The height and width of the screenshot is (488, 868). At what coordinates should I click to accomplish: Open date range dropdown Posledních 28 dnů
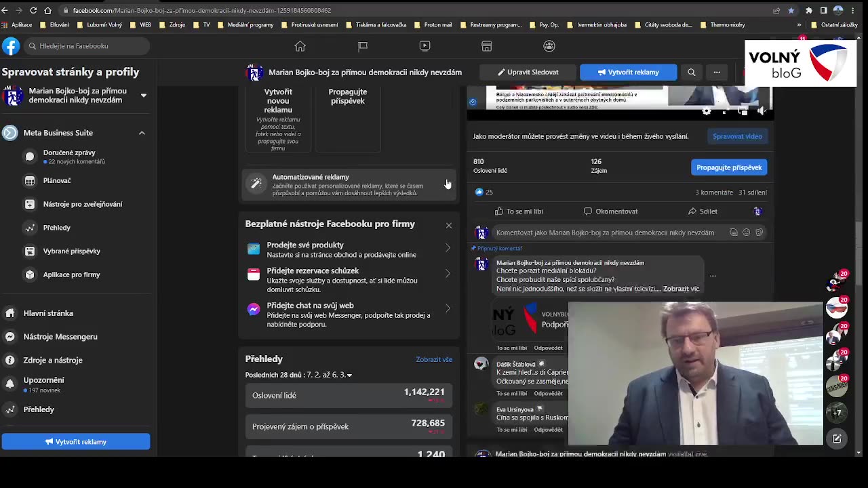coord(298,375)
